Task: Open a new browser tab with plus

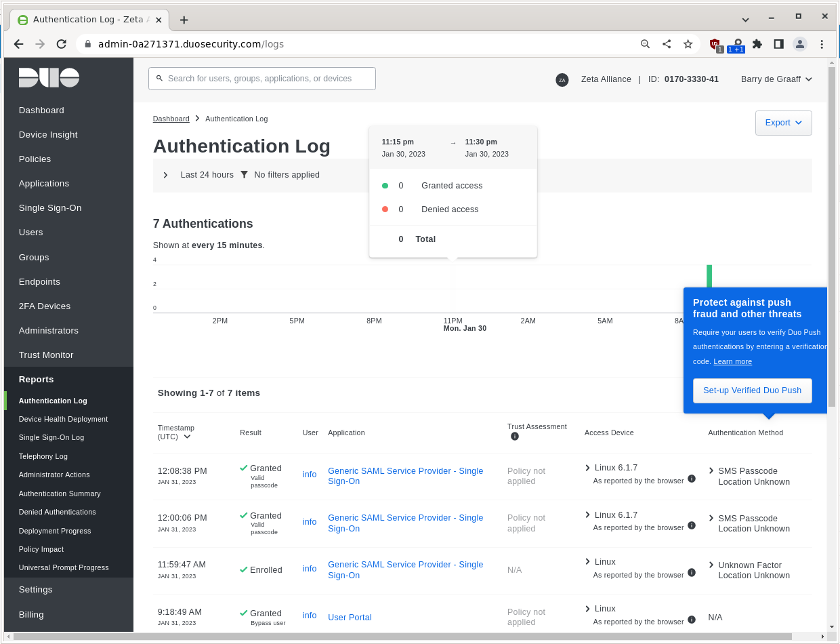Action: coord(184,20)
